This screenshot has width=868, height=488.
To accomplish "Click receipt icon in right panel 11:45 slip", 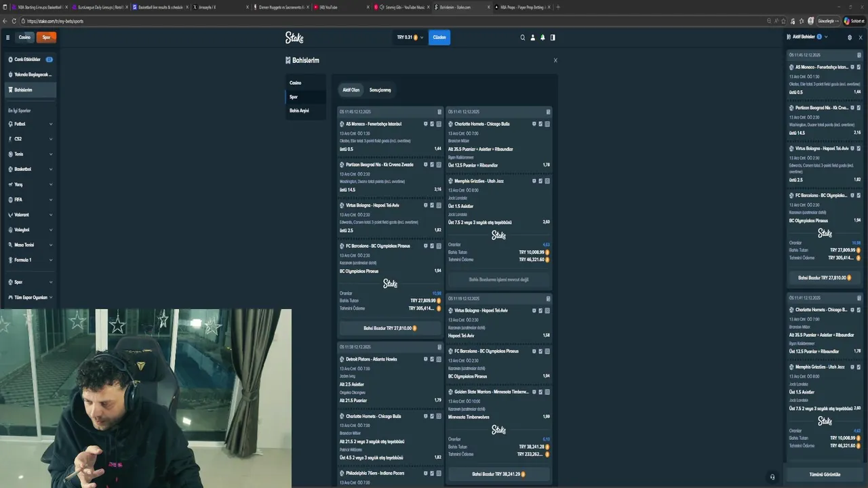I will 859,55.
